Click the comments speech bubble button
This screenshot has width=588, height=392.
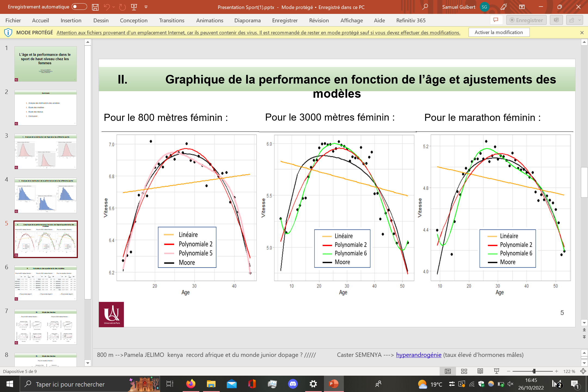click(x=496, y=20)
